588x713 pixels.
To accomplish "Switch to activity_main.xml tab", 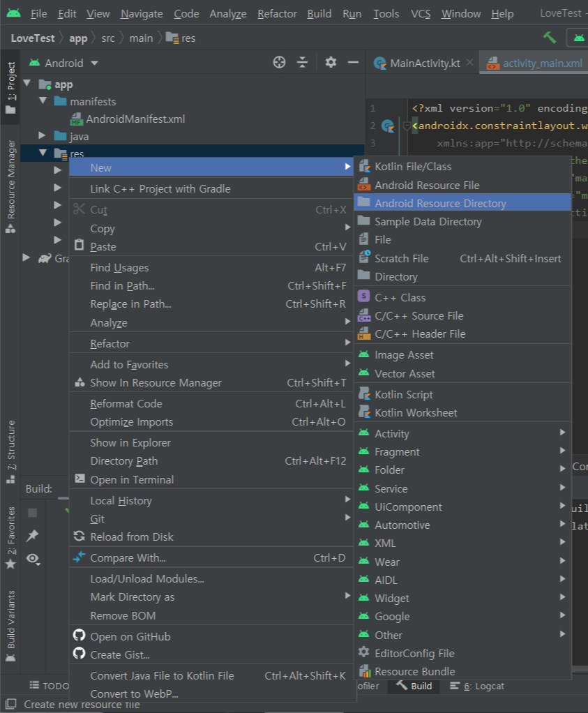I will (535, 63).
